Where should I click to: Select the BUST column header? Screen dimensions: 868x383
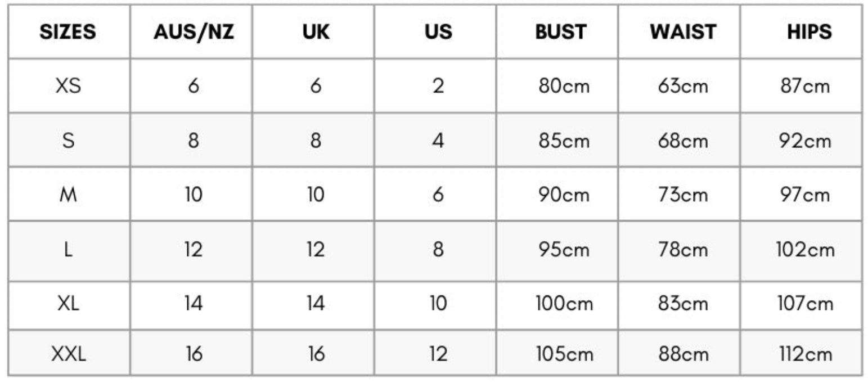(560, 32)
